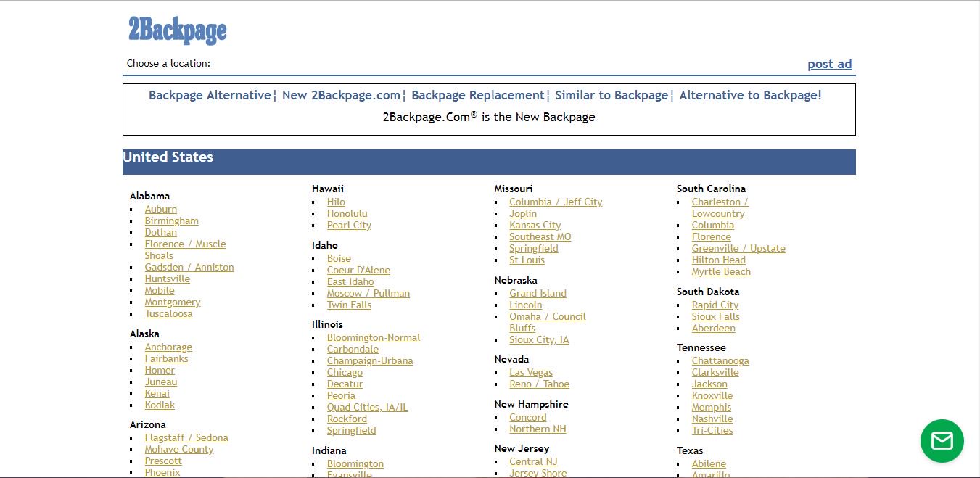The width and height of the screenshot is (980, 478).
Task: Open the Dothan link
Action: (161, 232)
